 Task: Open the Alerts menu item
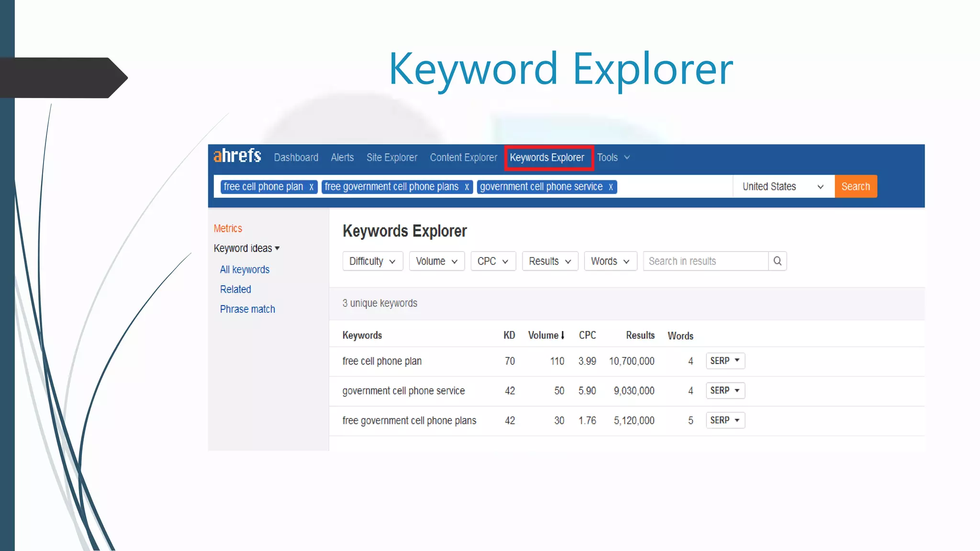[x=342, y=157]
